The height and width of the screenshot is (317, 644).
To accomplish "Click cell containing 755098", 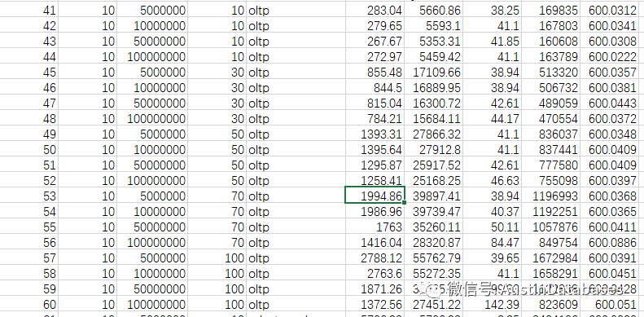I will point(550,180).
